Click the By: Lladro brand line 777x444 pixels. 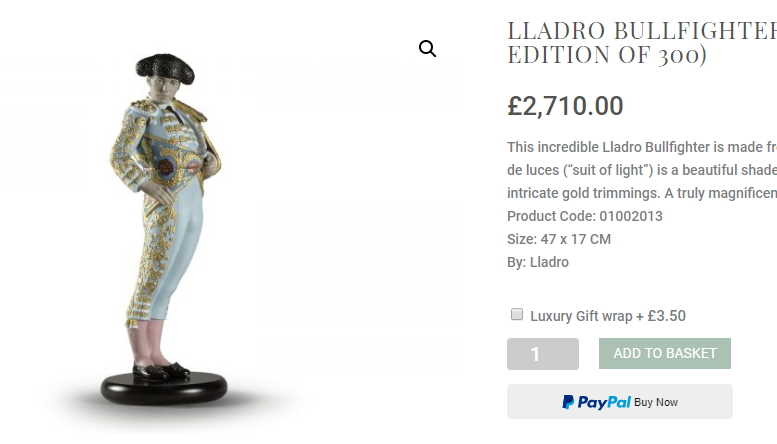click(538, 262)
